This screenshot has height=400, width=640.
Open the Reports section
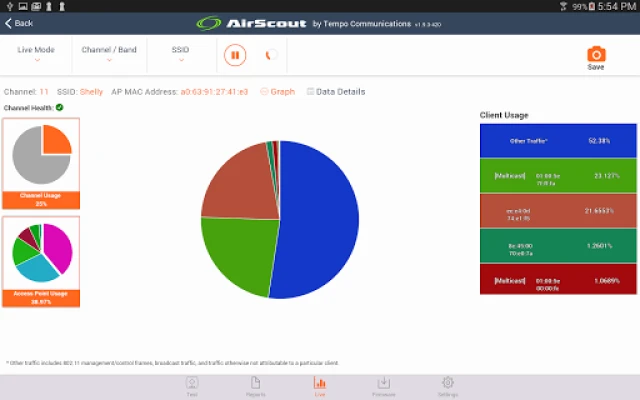pos(255,385)
